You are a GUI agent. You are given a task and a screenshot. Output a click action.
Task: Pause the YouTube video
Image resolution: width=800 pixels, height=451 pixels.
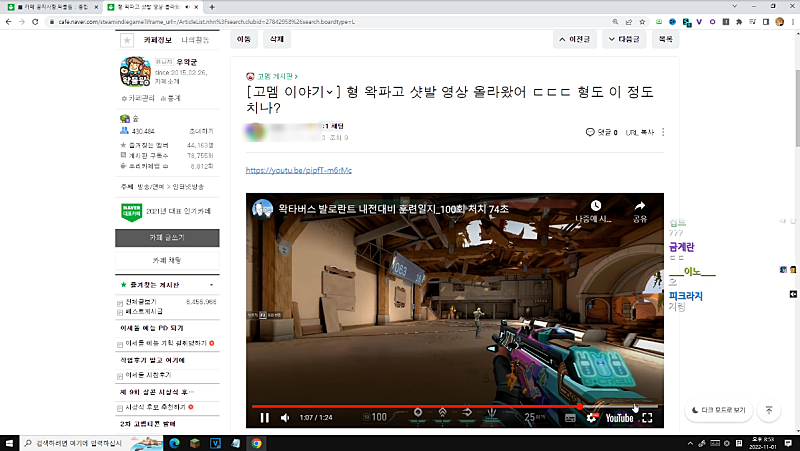(x=265, y=418)
